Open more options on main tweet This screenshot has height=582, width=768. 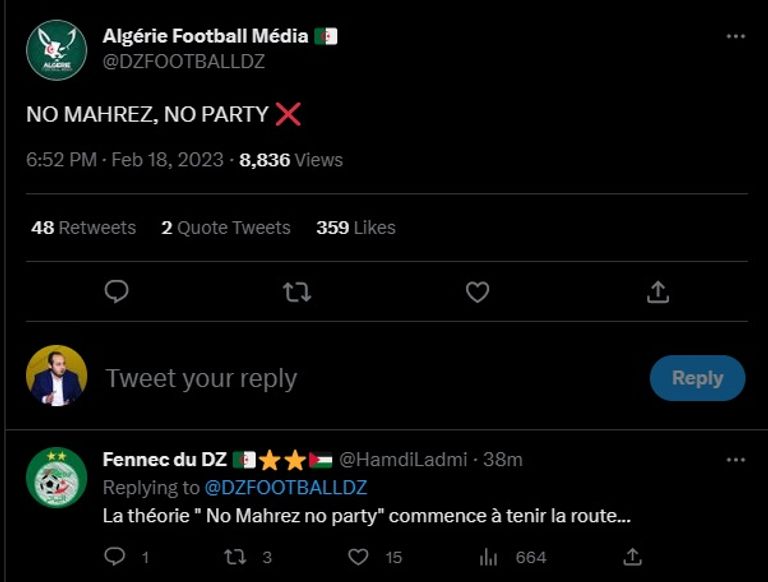(x=736, y=36)
